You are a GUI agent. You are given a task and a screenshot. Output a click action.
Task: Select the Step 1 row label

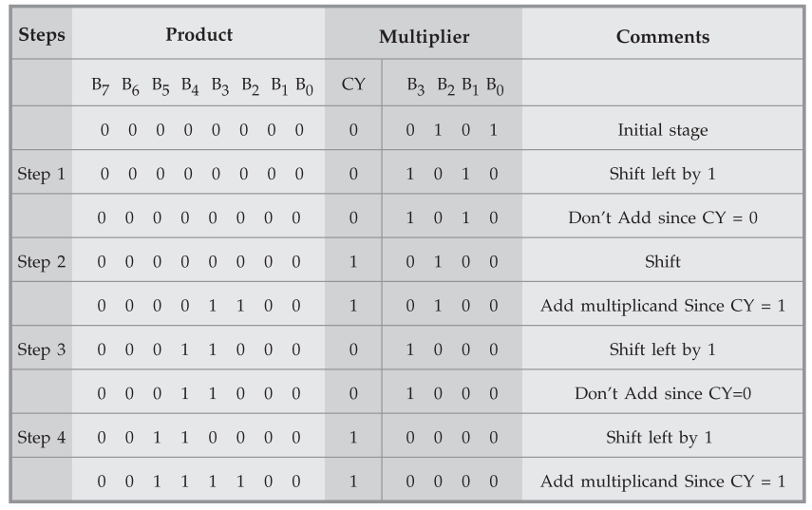pos(42,175)
